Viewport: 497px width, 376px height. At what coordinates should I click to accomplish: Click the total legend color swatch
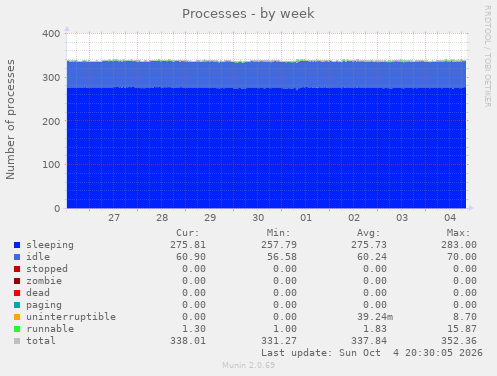(17, 341)
